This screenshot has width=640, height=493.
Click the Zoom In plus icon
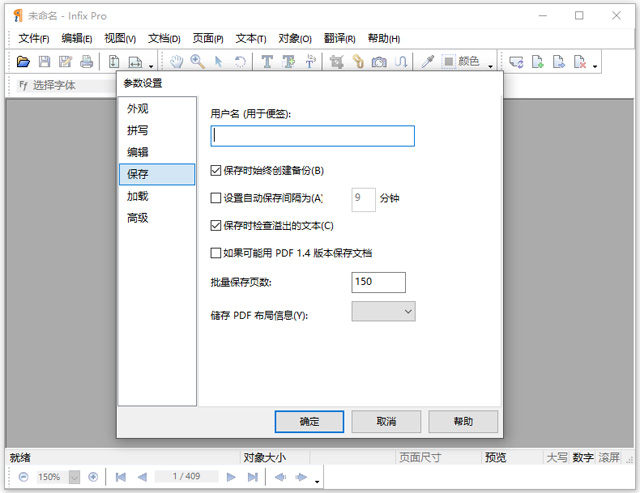[93, 477]
